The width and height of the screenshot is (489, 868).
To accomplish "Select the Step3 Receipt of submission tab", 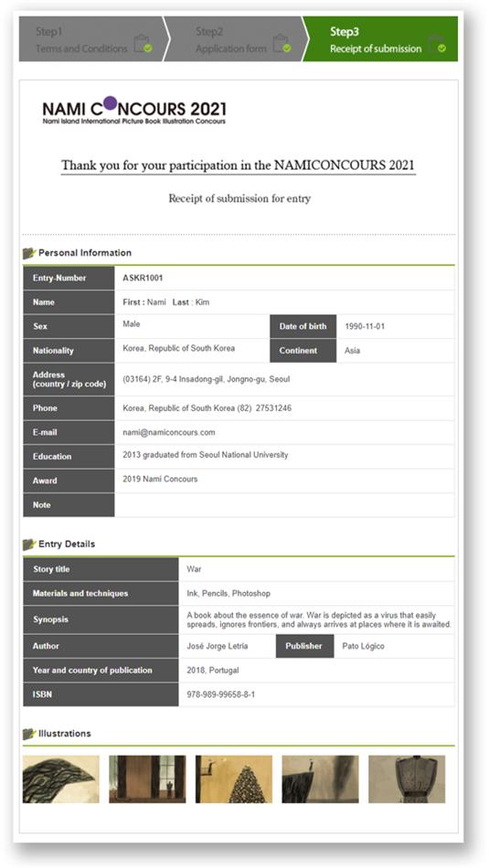I will [381, 38].
